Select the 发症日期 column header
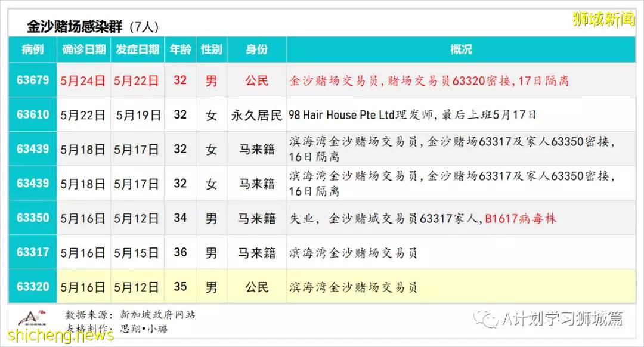The width and height of the screenshot is (644, 347). point(137,49)
